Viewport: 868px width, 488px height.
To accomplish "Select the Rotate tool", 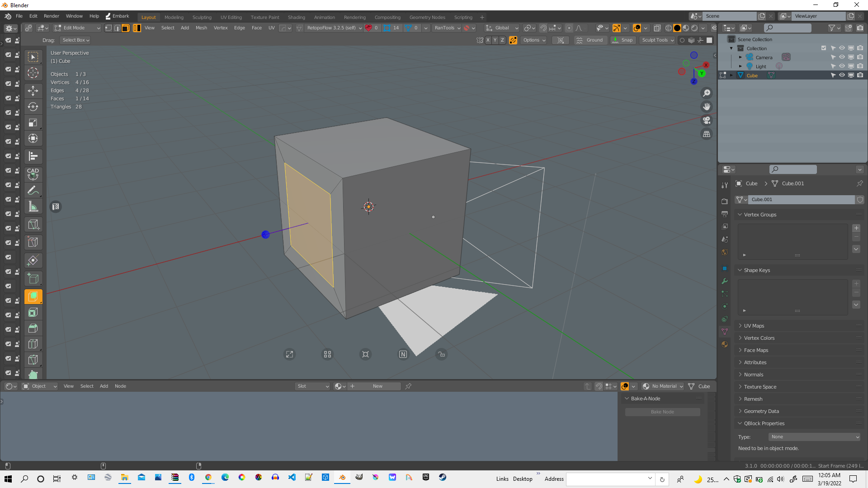I will click(33, 107).
